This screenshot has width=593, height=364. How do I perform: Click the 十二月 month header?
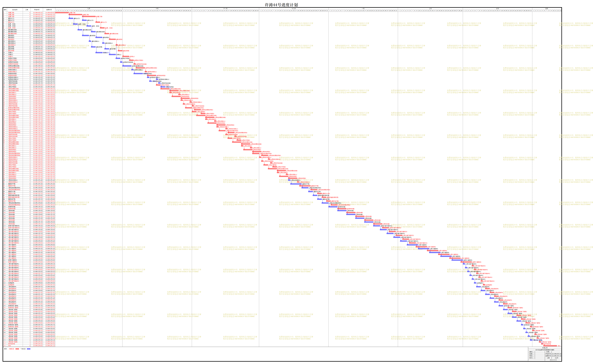(x=293, y=9)
